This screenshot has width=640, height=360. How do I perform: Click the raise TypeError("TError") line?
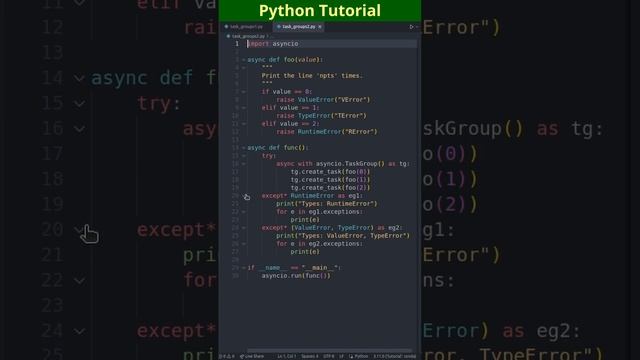(x=321, y=116)
